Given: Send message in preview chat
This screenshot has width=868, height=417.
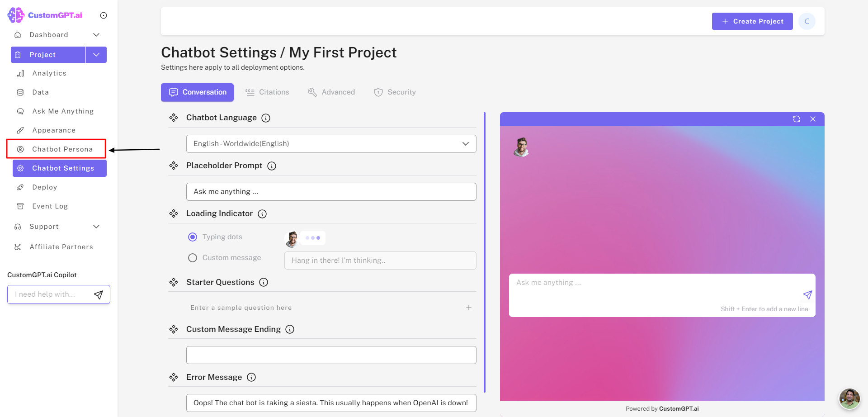Looking at the screenshot, I should pyautogui.click(x=807, y=295).
